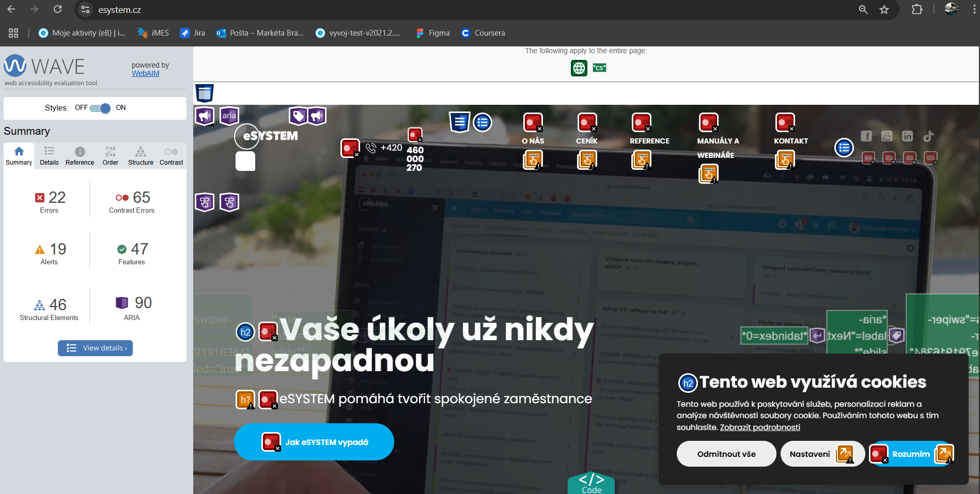Bookmark this page with star icon
Viewport: 980px width, 494px height.
pos(884,10)
